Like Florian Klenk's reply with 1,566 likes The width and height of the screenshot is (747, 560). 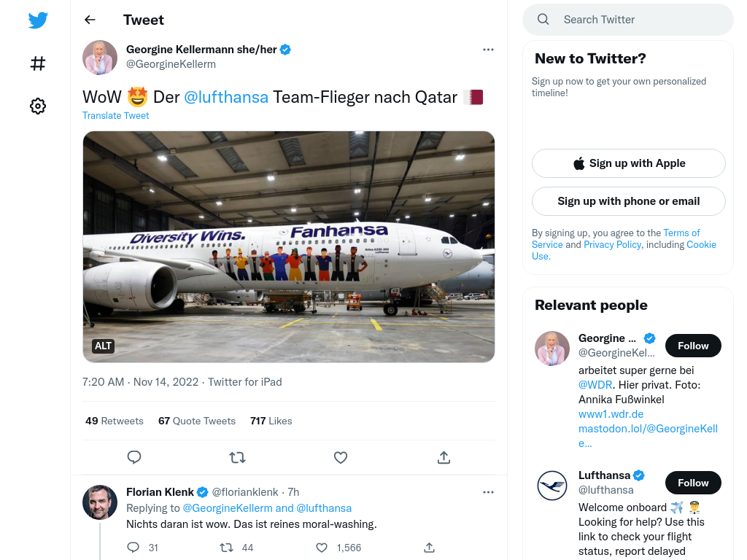tap(322, 548)
